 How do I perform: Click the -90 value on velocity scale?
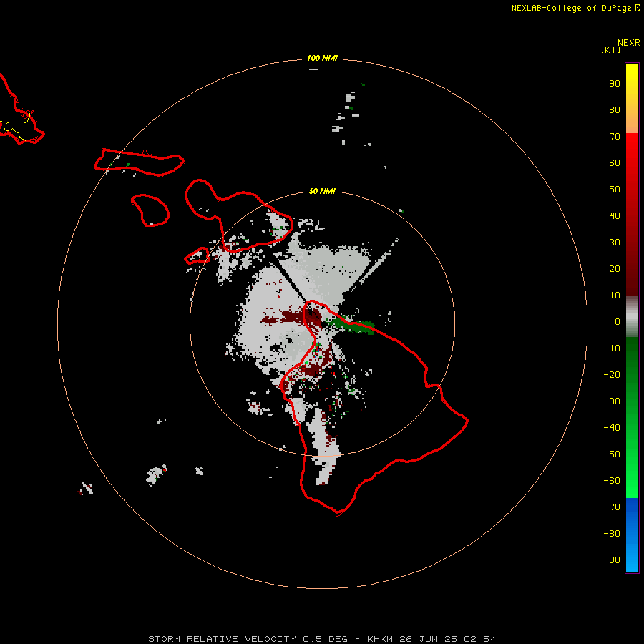coord(612,560)
